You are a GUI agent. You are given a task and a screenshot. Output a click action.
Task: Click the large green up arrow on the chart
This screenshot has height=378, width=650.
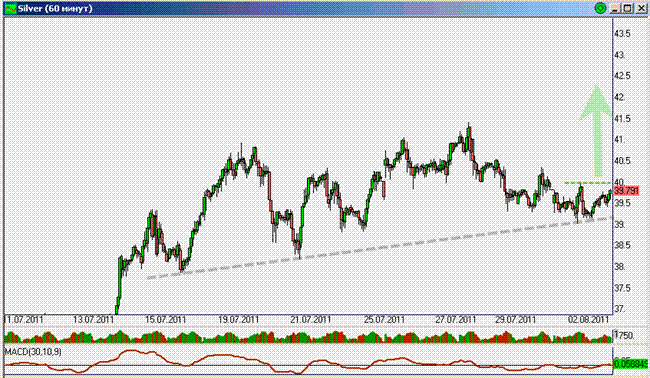[597, 131]
